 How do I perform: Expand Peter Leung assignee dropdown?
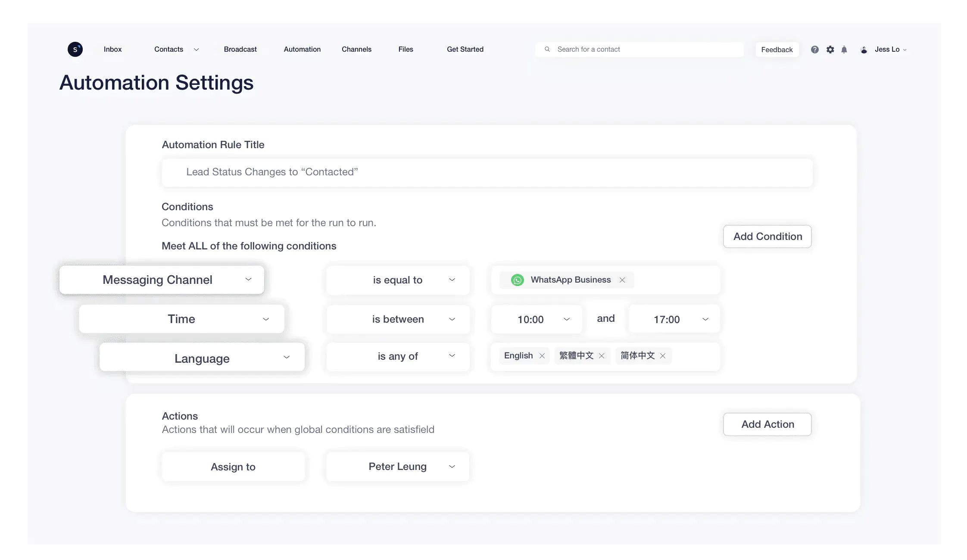coord(452,466)
